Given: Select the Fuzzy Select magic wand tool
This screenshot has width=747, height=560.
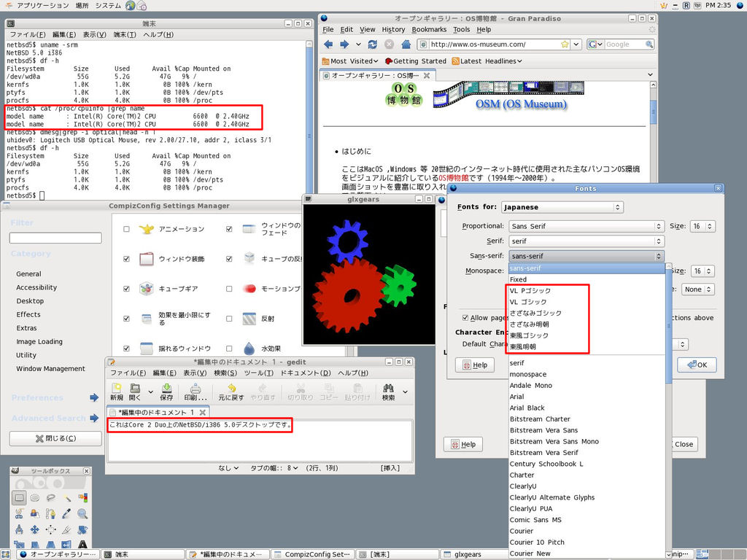Looking at the screenshot, I should 66,498.
